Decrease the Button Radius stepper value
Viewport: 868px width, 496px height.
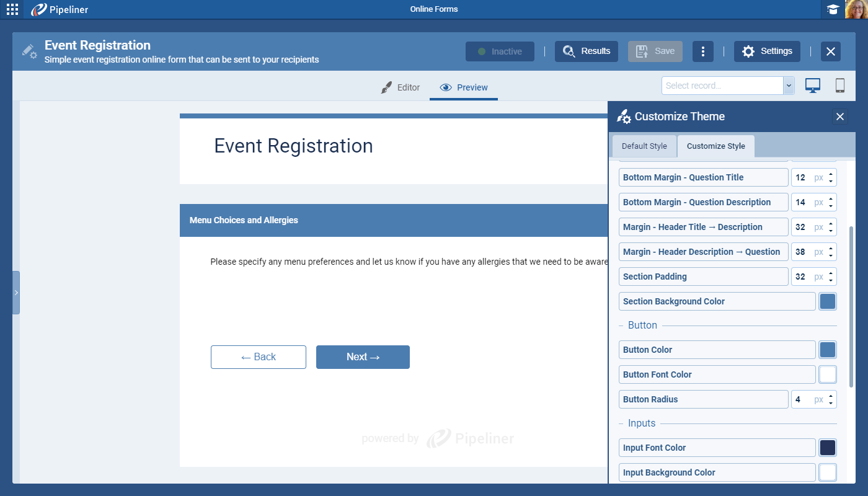click(x=831, y=403)
